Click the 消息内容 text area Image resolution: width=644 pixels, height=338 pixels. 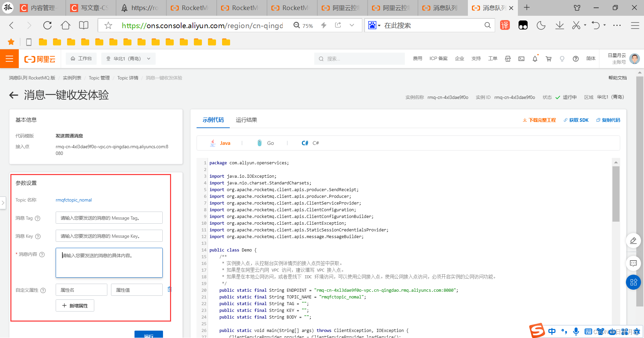click(x=109, y=263)
